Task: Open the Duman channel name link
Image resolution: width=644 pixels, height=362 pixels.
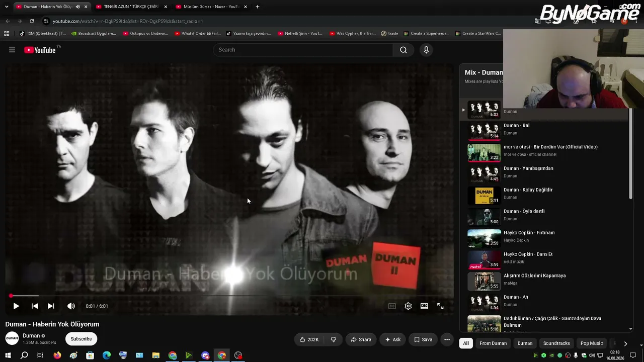Action: point(31,335)
